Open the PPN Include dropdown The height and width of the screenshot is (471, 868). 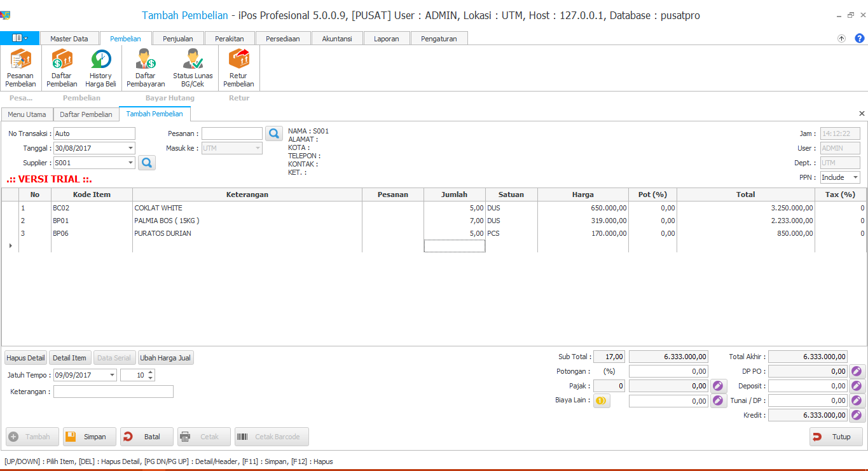click(855, 177)
